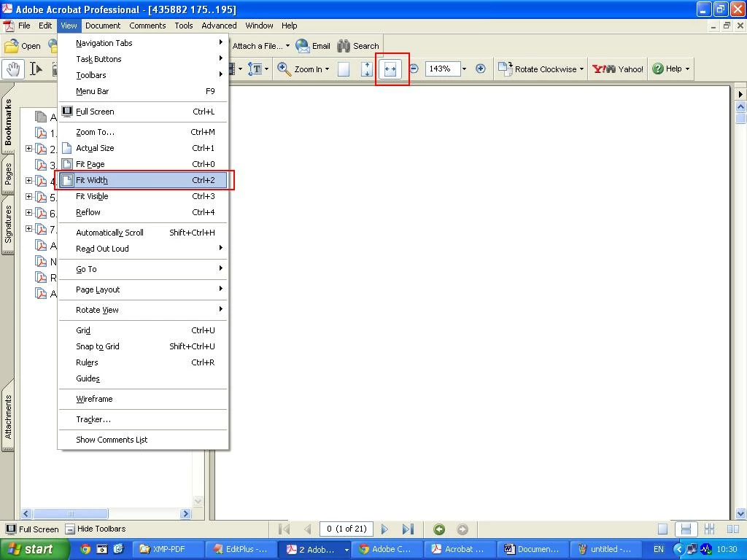Switch to Continuous - Facing layout
This screenshot has width=747, height=560.
point(709,529)
